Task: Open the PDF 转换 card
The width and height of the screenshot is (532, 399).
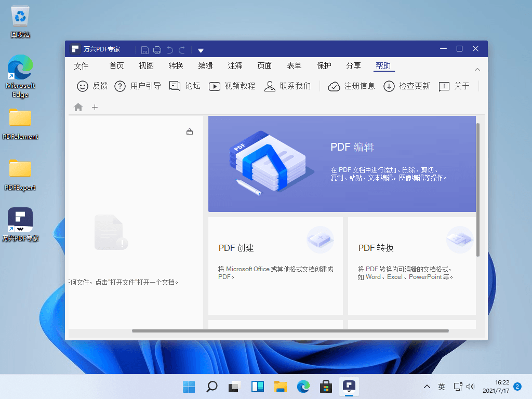Action: point(412,266)
